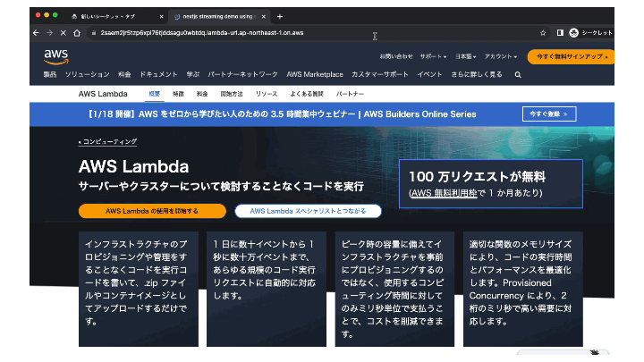Close the nextjs streaming demo tab

pyautogui.click(x=264, y=16)
